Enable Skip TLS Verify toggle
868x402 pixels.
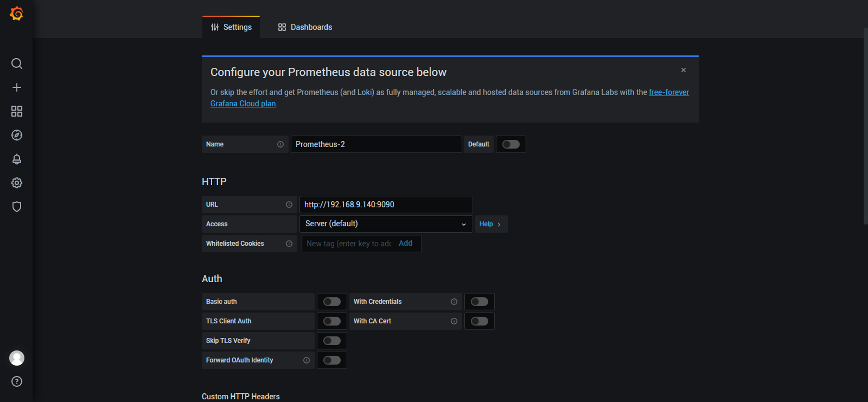pyautogui.click(x=332, y=341)
